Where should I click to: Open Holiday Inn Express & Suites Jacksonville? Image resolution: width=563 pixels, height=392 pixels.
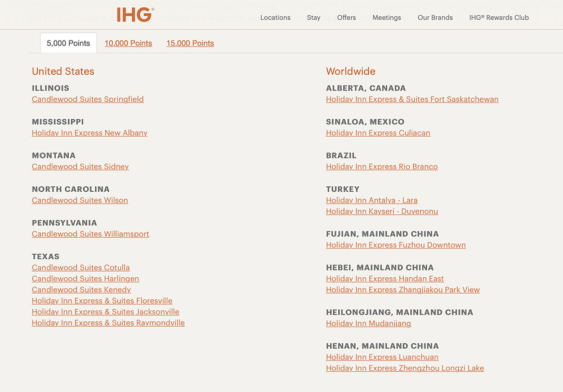[106, 312]
